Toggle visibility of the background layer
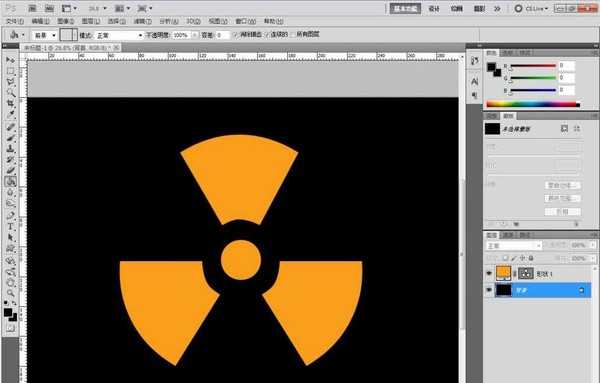 pyautogui.click(x=489, y=290)
